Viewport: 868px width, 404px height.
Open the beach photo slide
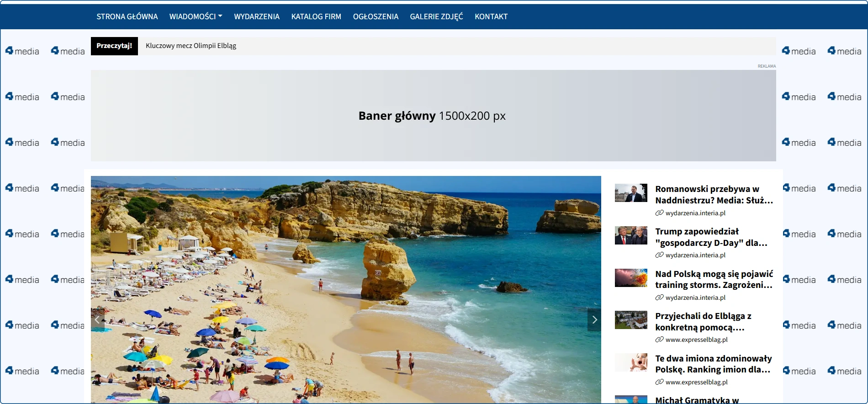click(x=346, y=289)
